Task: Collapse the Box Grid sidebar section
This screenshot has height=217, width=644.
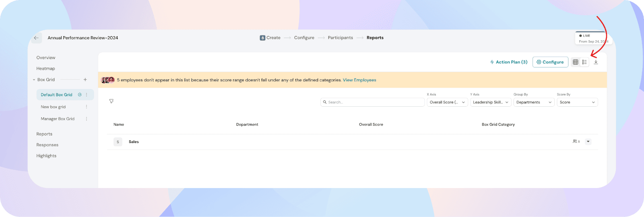Action: [x=34, y=80]
